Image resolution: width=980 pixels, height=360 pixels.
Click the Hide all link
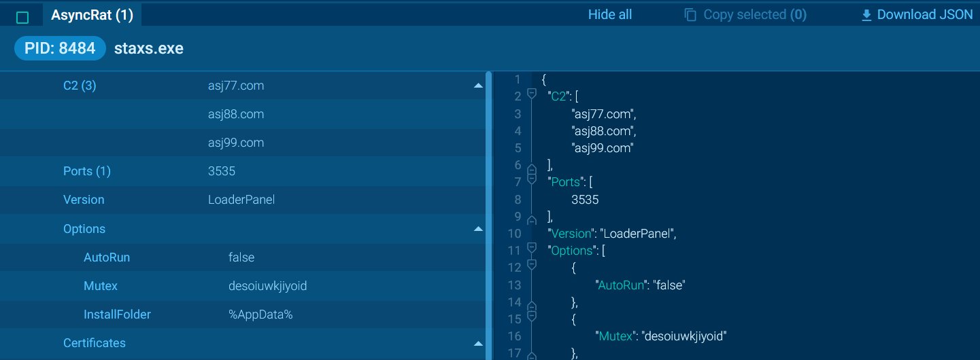pyautogui.click(x=609, y=15)
